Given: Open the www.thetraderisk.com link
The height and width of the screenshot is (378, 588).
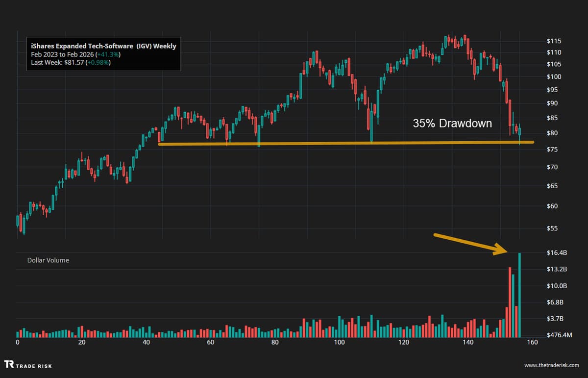Looking at the screenshot, I should [x=551, y=365].
